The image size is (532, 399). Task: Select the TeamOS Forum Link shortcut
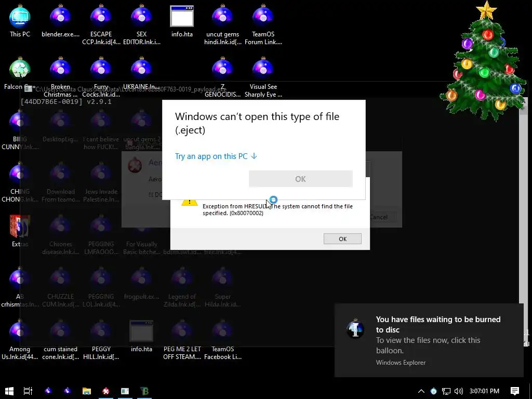(263, 24)
